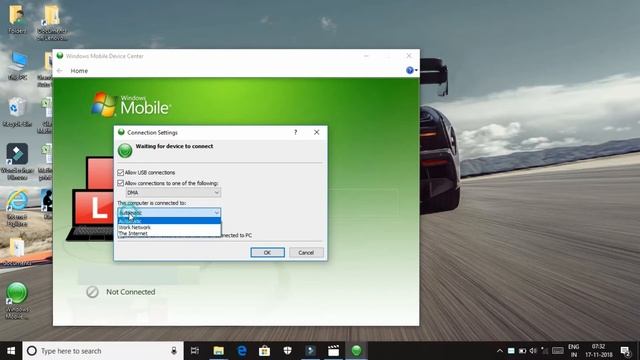This screenshot has width=640, height=360.
Task: Open File Explorer from the taskbar
Action: click(x=218, y=351)
